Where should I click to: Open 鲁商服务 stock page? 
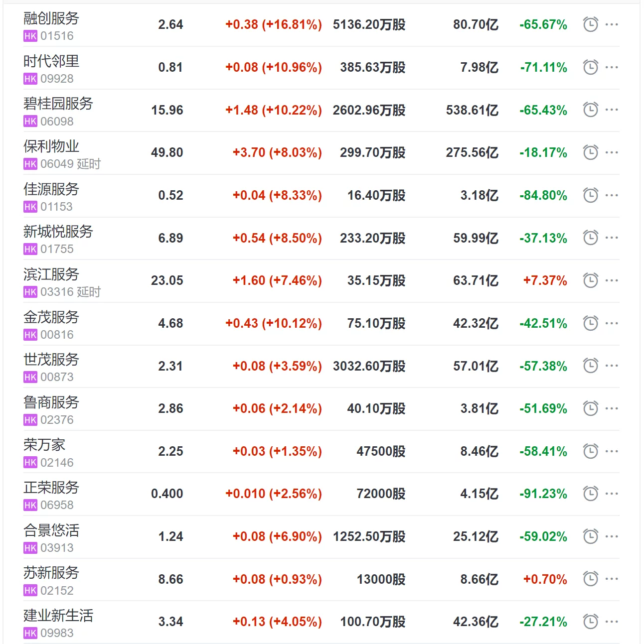click(x=51, y=402)
